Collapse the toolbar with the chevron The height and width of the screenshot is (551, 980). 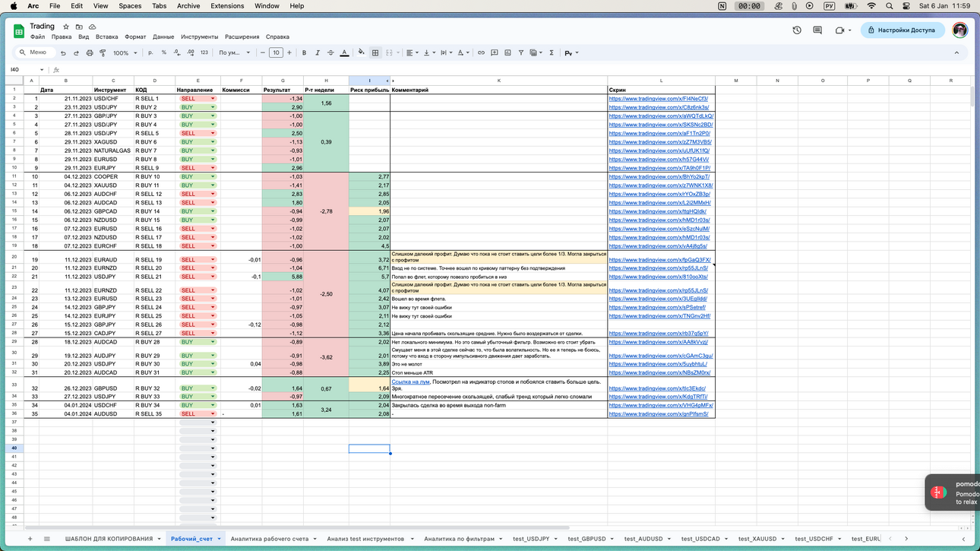[x=956, y=53]
